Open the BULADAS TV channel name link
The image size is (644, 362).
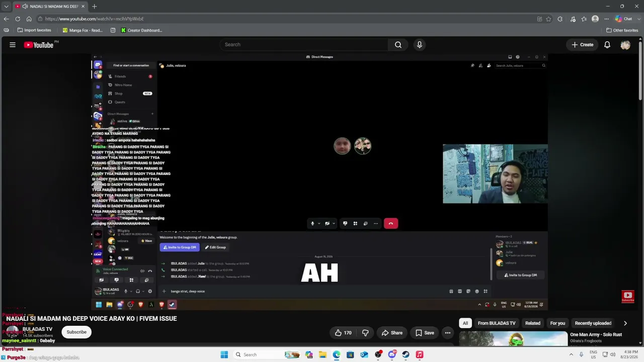coord(37,329)
